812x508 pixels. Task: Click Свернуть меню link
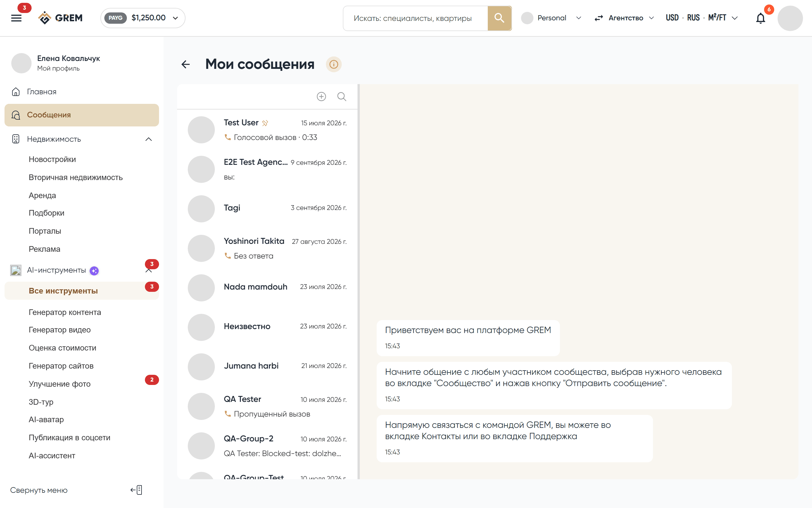(x=39, y=490)
